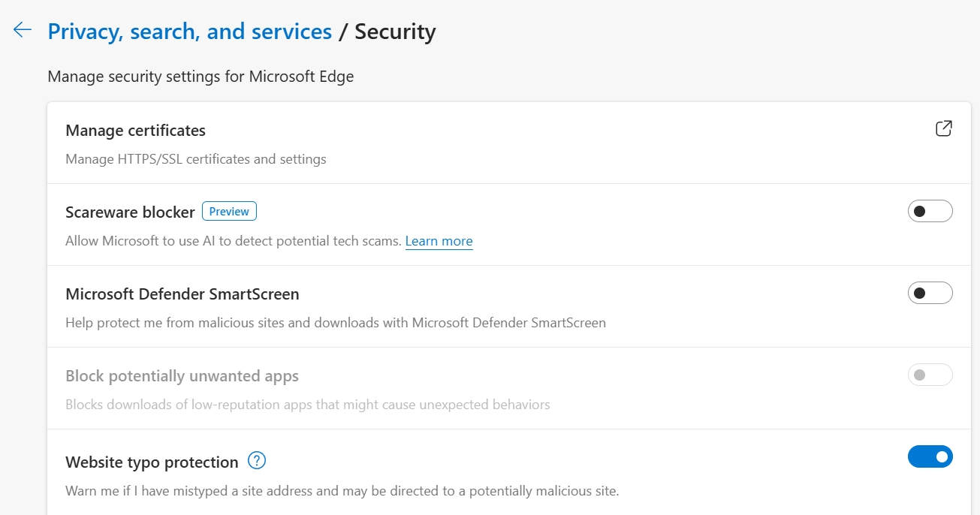Select the Microsoft Defender SmartScreen label

(182, 294)
